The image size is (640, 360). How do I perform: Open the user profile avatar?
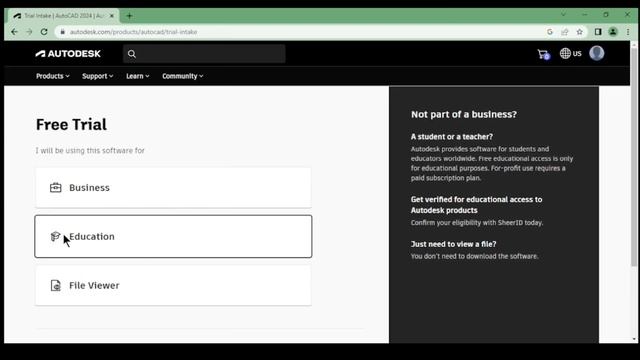pos(597,53)
